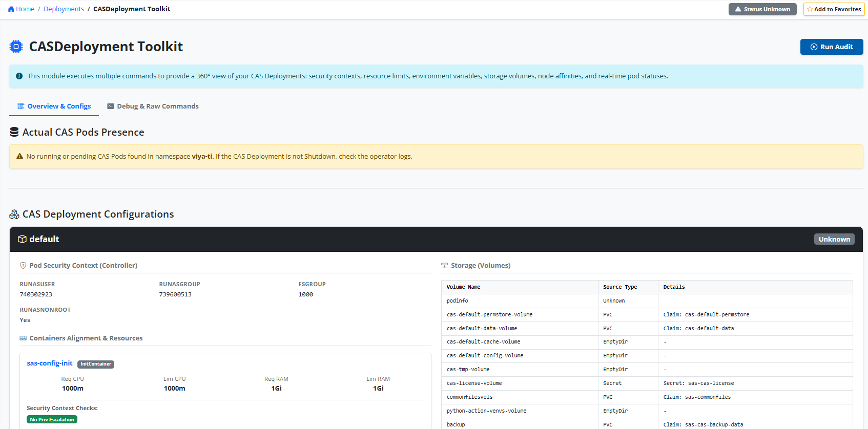
Task: Select cas-default-permstore-volume cell
Action: 519,315
